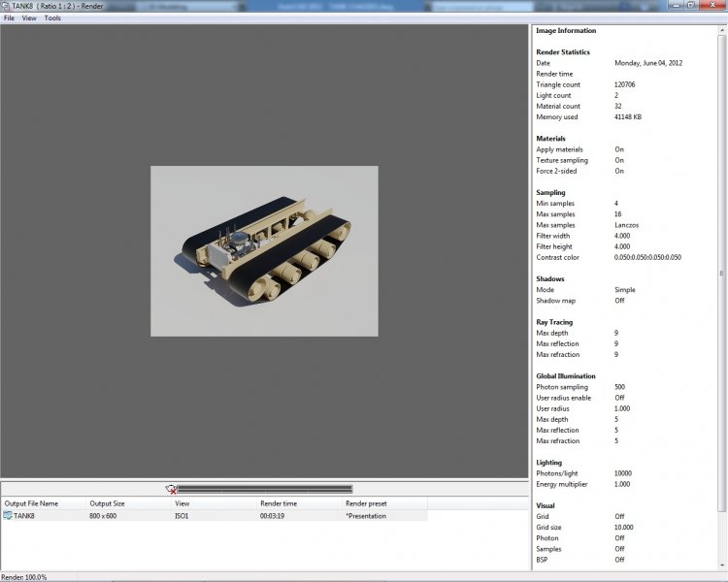Image resolution: width=728 pixels, height=582 pixels.
Task: Click the Contrast color value
Action: 647,257
